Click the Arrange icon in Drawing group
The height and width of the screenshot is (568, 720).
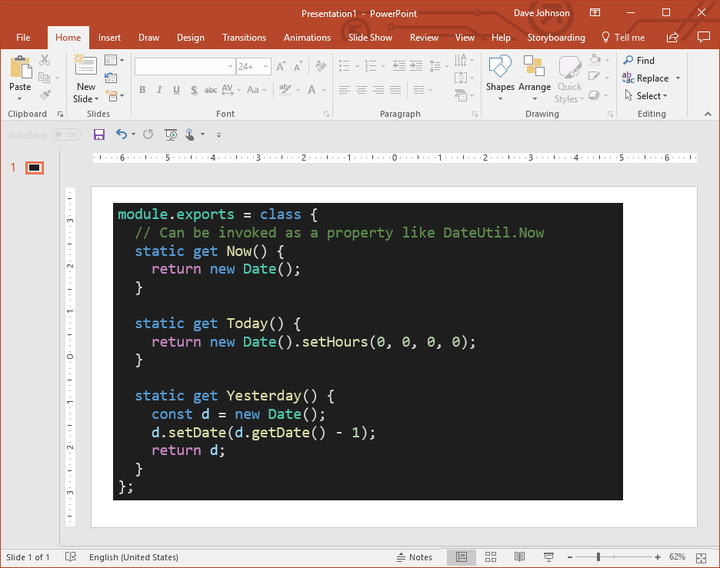click(x=534, y=75)
